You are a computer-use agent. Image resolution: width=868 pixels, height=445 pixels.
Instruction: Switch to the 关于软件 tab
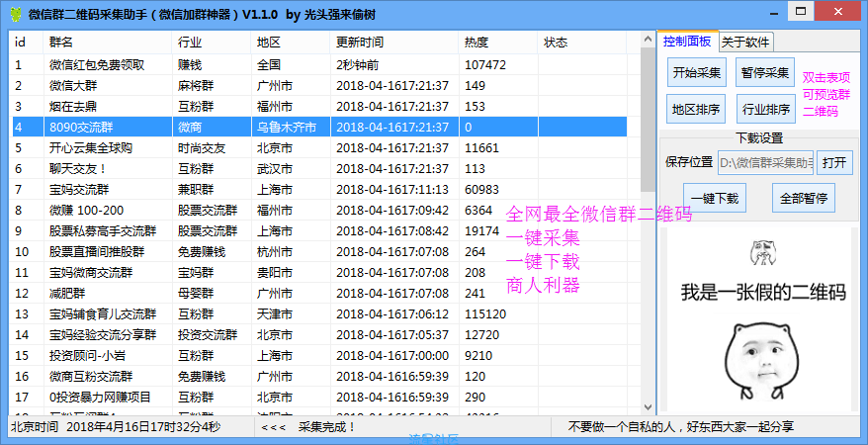(x=745, y=42)
